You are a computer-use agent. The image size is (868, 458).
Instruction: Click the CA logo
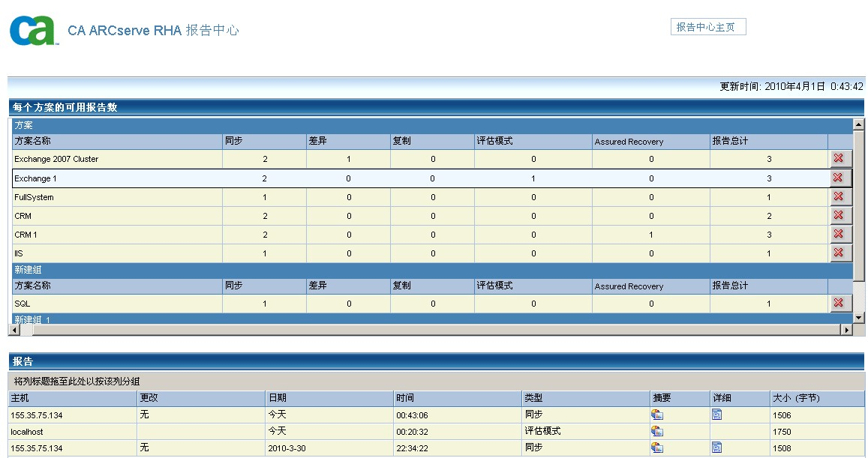[33, 31]
